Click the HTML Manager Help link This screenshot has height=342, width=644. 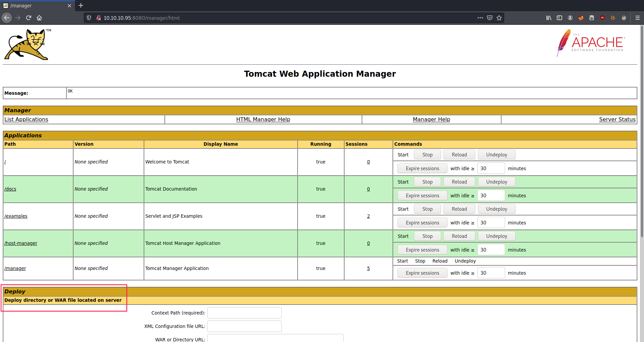click(x=263, y=119)
